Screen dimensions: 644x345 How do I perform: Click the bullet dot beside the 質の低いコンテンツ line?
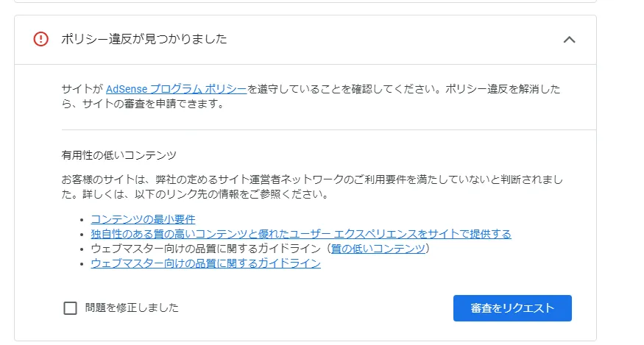tap(82, 249)
